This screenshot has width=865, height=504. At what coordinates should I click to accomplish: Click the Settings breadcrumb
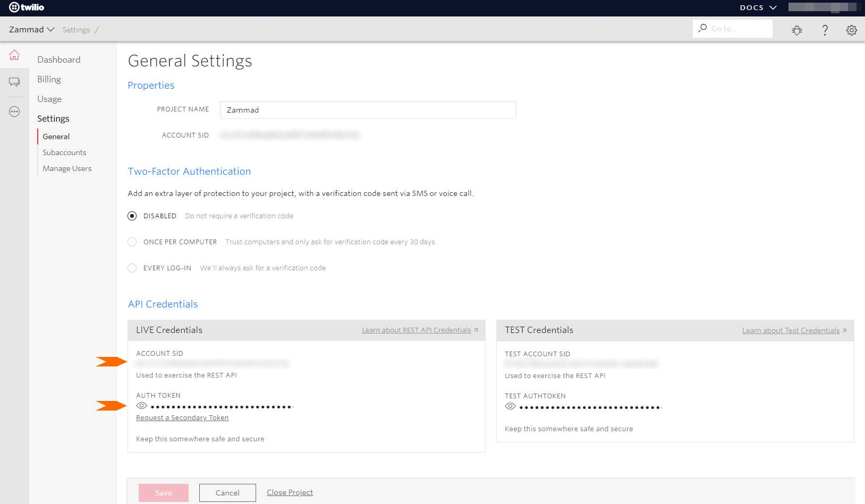coord(77,30)
